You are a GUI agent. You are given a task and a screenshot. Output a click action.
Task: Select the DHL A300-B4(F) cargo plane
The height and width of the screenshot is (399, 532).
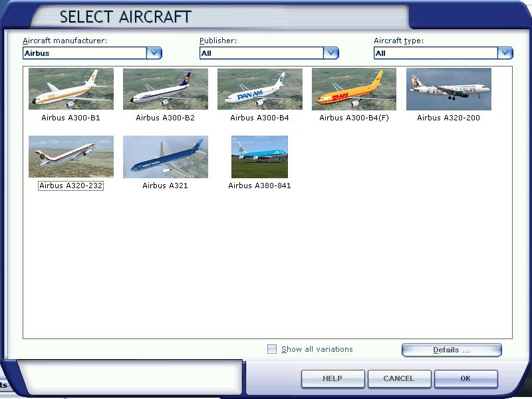click(354, 89)
